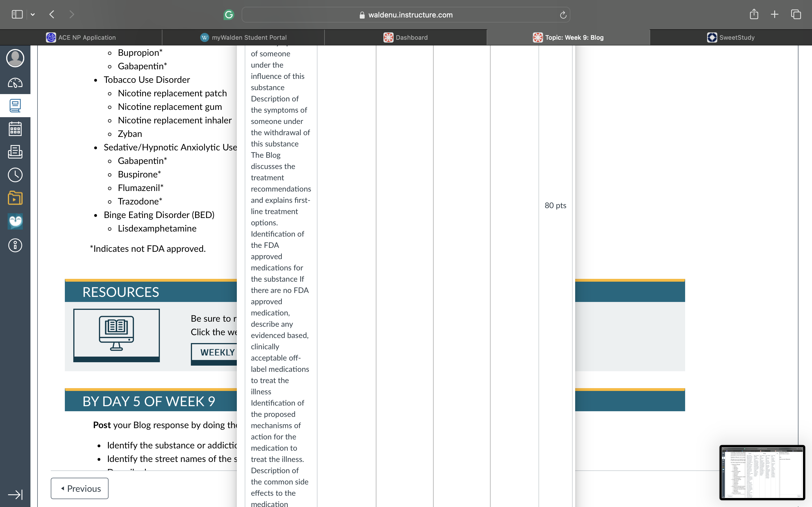Viewport: 812px width, 507px height.
Task: Open the Account avatar in sidebar
Action: coord(15,58)
